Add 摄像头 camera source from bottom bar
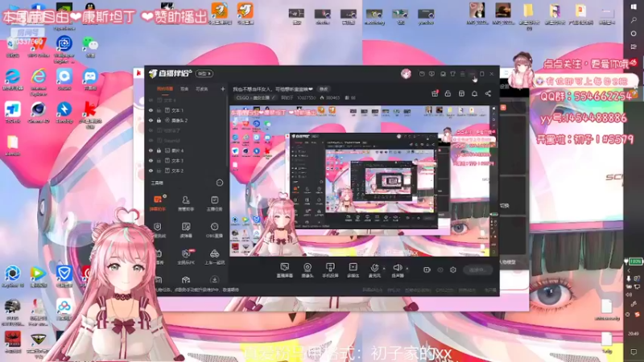The height and width of the screenshot is (362, 644). point(308,270)
